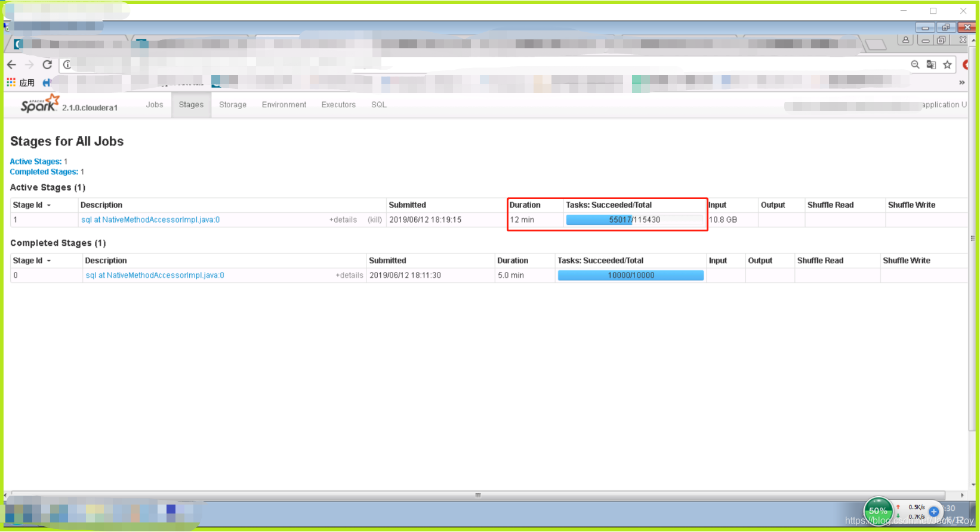Screen dimensions: 980x532
Task: Open completed stage 0 sql description link
Action: [x=155, y=275]
